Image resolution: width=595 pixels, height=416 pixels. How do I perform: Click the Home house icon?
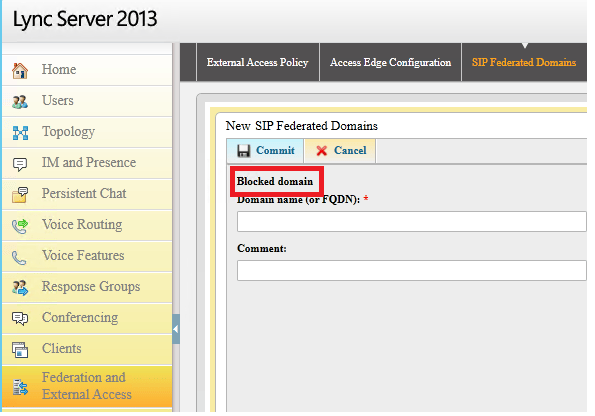click(x=20, y=70)
